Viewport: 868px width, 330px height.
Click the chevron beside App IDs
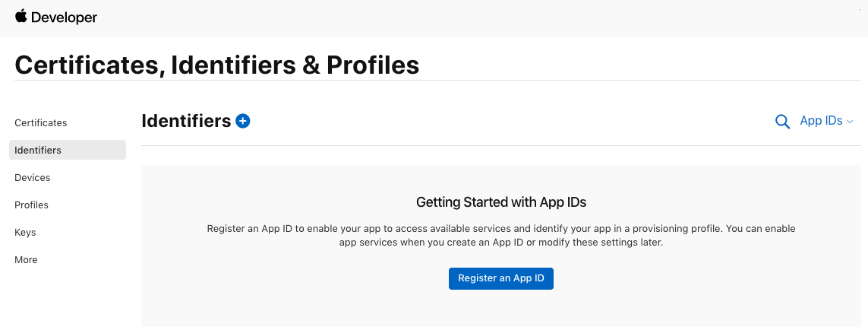tap(850, 122)
